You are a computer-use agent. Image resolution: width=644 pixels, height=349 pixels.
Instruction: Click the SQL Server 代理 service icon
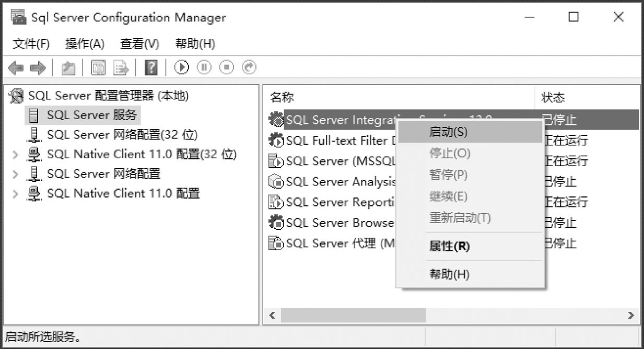pyautogui.click(x=276, y=243)
